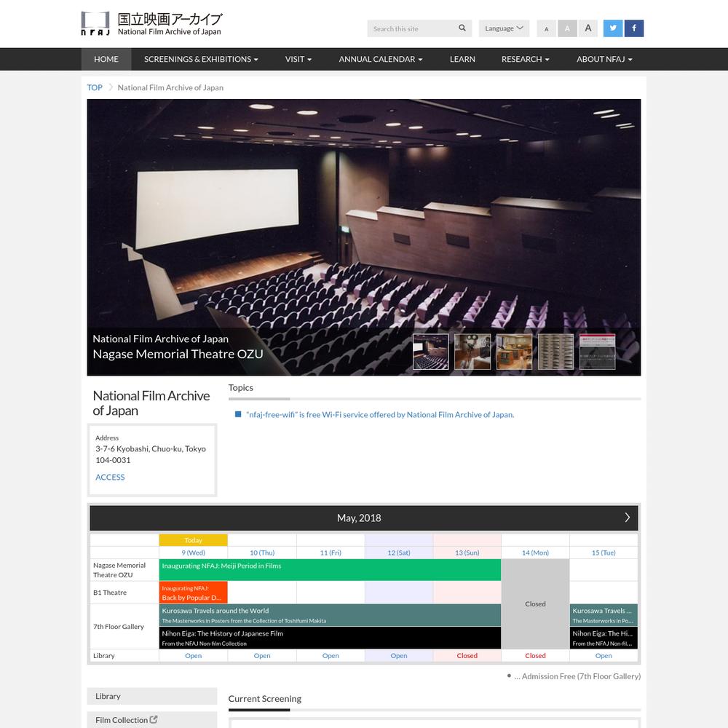Set large font size A
This screenshot has width=728, height=728.
point(587,29)
